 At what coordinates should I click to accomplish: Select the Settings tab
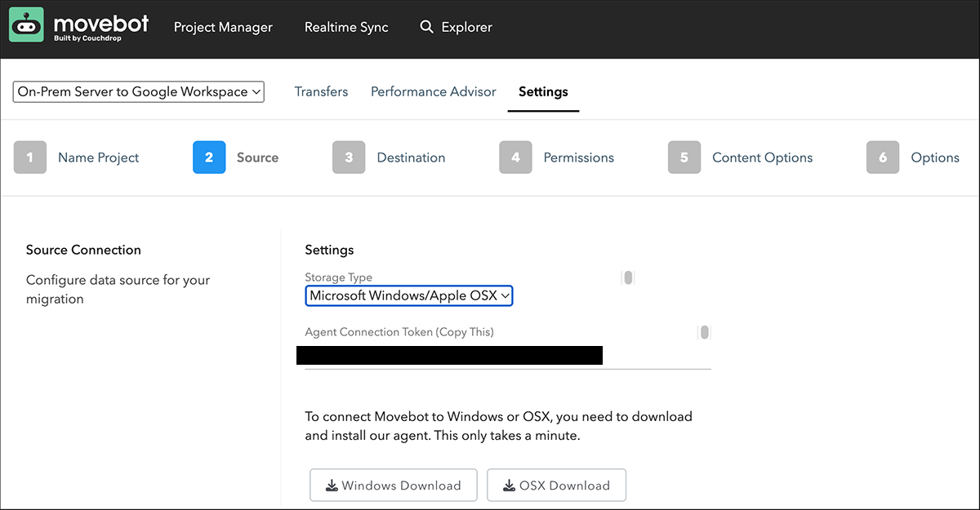(543, 91)
